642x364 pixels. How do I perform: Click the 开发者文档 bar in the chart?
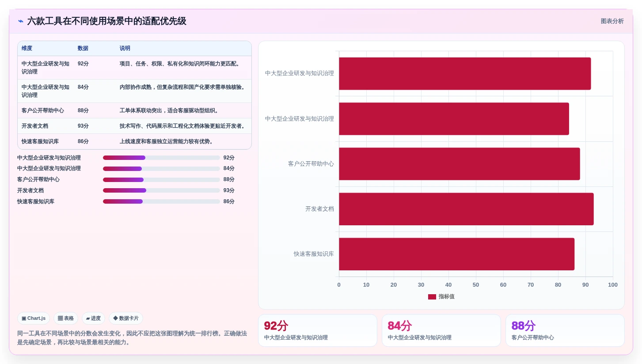(x=466, y=209)
